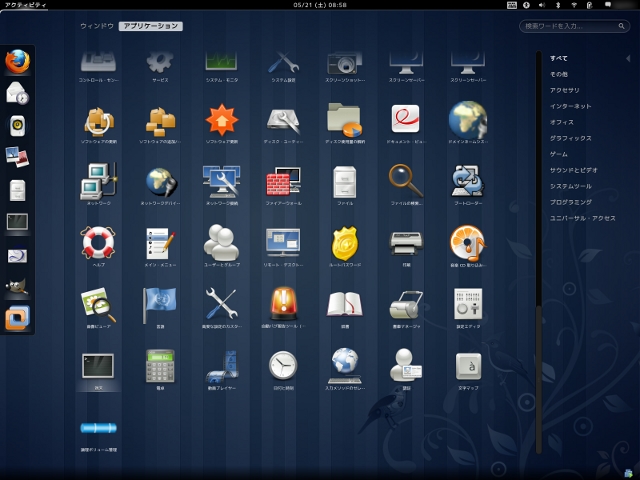Switch to the ウィンドウ tab
The image size is (640, 480).
pyautogui.click(x=97, y=26)
